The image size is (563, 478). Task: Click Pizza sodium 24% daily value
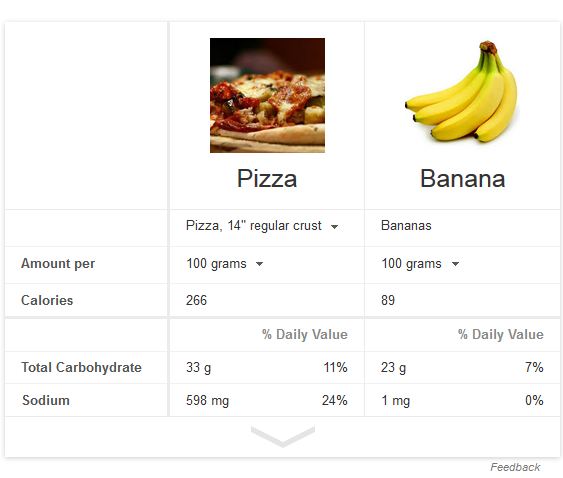(x=335, y=400)
